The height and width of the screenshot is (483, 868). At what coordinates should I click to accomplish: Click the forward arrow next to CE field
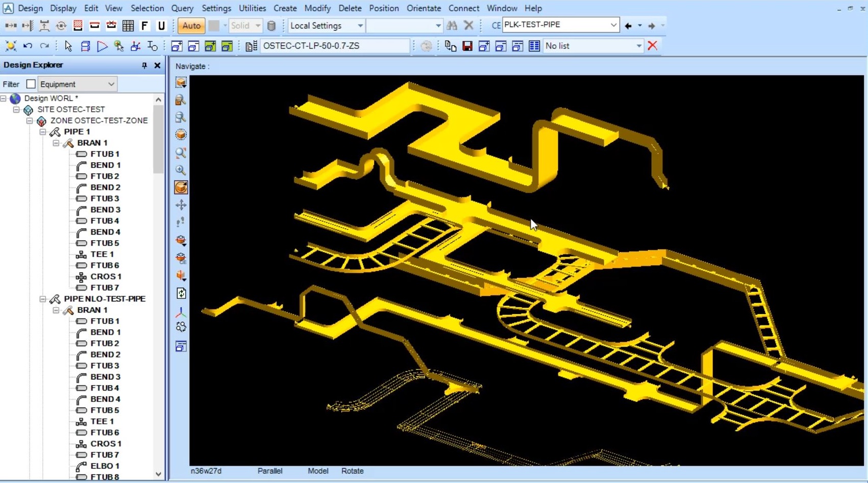[x=652, y=26]
